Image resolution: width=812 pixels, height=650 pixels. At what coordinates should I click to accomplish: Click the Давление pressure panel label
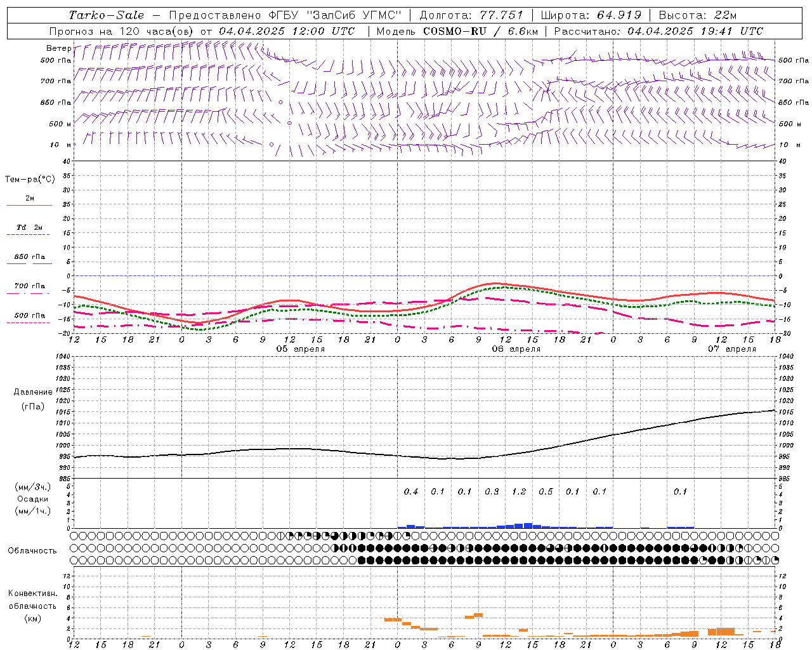(x=32, y=392)
